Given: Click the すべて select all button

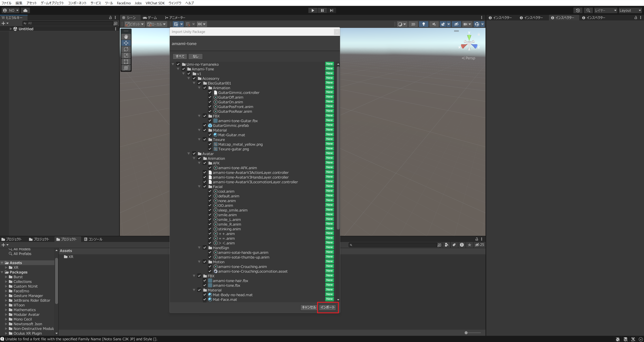Looking at the screenshot, I should pos(180,56).
